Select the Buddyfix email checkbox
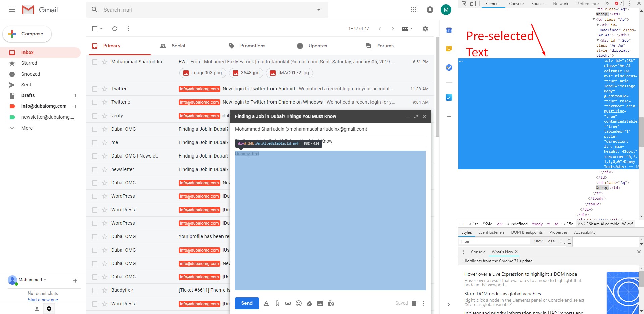The image size is (644, 314). click(x=95, y=290)
